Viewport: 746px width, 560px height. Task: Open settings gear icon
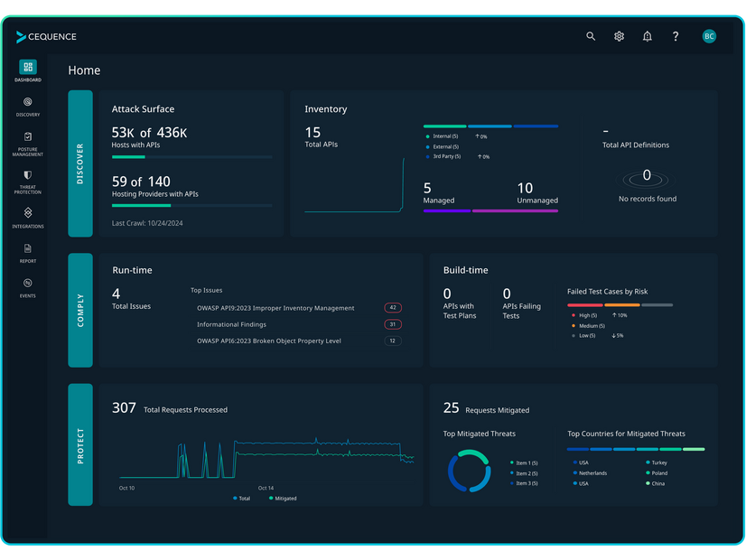(x=619, y=36)
